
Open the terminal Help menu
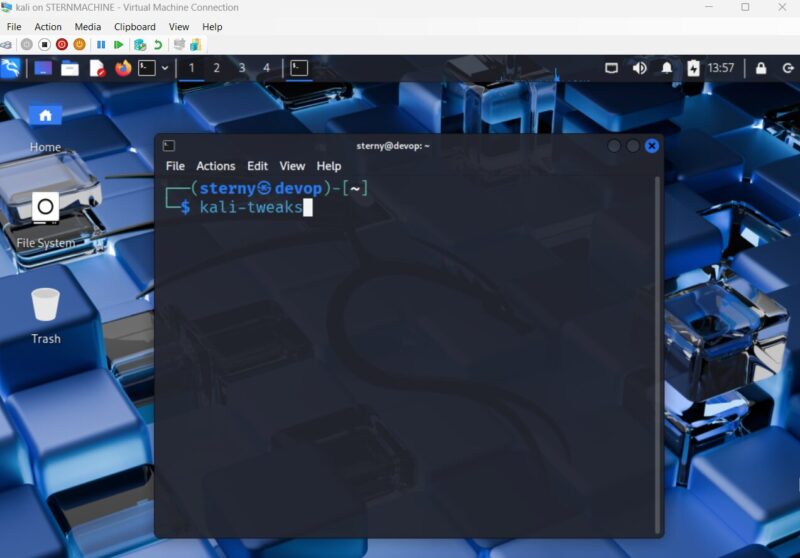[x=329, y=166]
